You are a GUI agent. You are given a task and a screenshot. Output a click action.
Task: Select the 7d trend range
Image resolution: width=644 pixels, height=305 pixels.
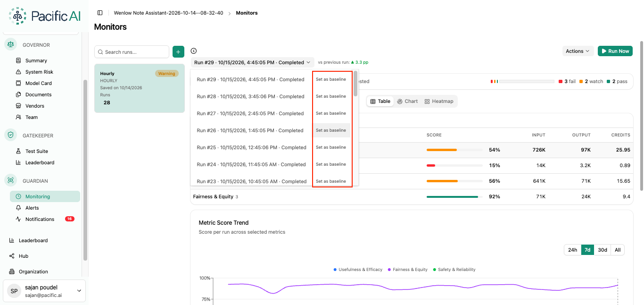[587, 250]
